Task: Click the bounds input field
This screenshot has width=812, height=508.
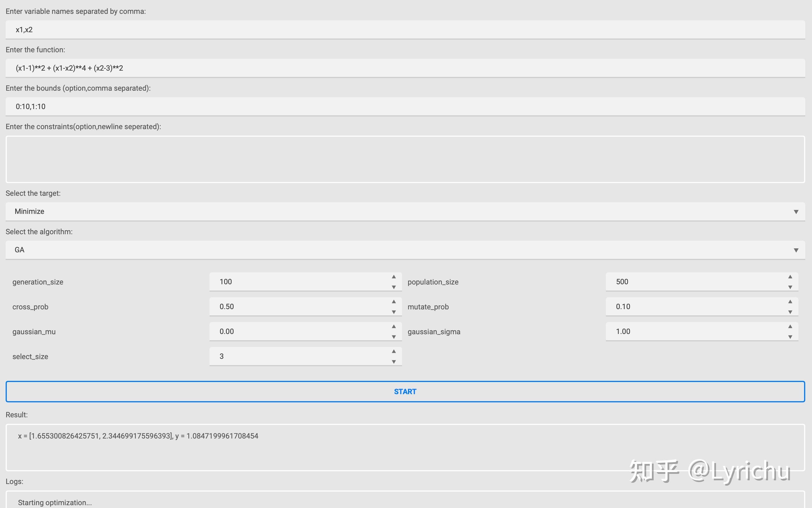Action: click(x=405, y=107)
